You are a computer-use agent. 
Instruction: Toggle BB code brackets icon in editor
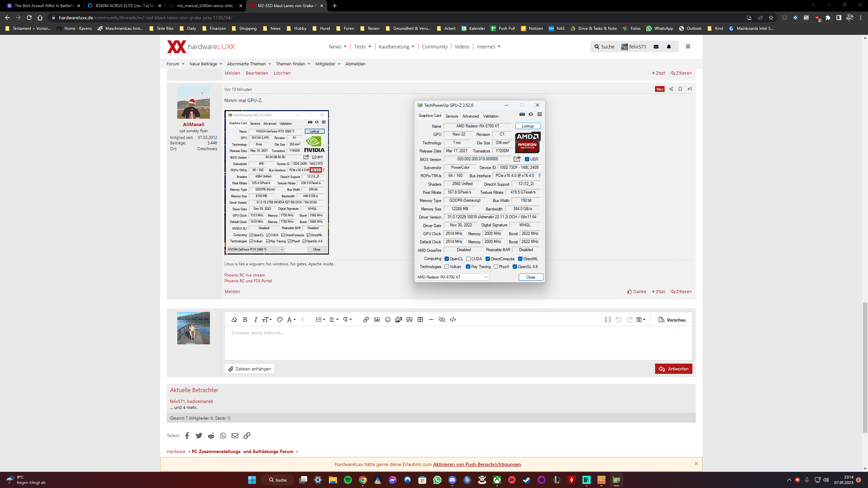[608, 320]
